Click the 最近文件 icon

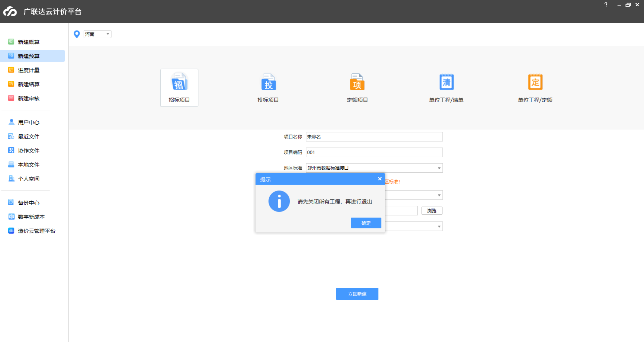coord(11,136)
